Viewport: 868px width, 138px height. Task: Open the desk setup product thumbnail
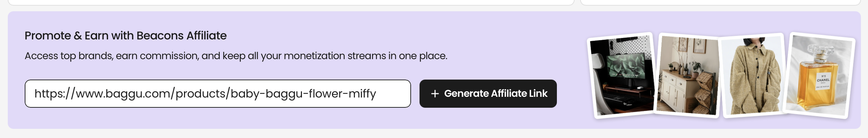(x=621, y=76)
